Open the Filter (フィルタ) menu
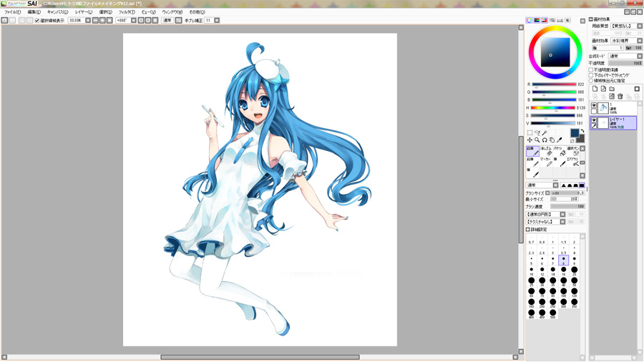 pos(127,12)
